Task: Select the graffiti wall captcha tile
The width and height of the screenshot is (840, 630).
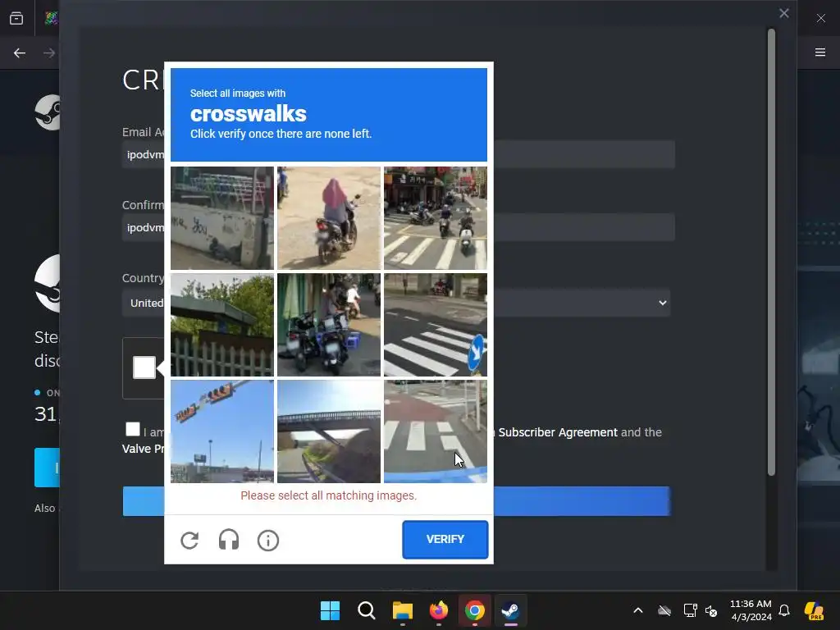Action: 221,218
